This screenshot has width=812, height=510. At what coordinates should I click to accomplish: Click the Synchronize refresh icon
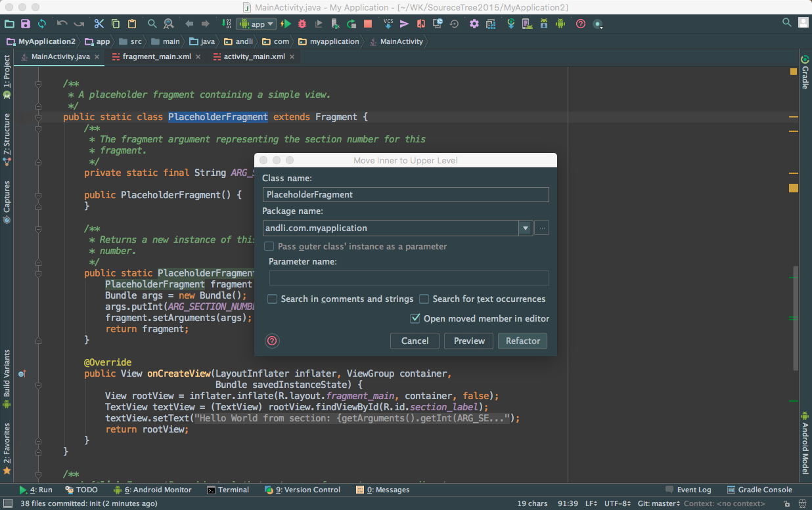42,24
